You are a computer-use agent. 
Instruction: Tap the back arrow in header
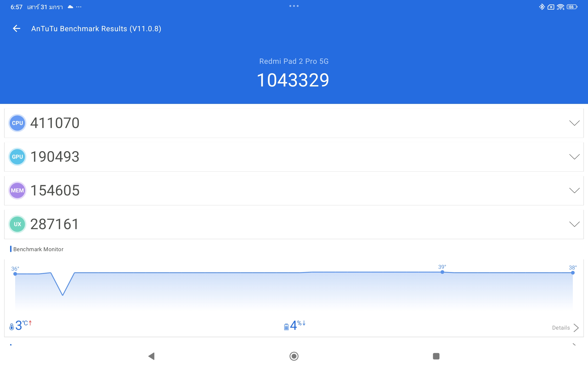pyautogui.click(x=17, y=29)
